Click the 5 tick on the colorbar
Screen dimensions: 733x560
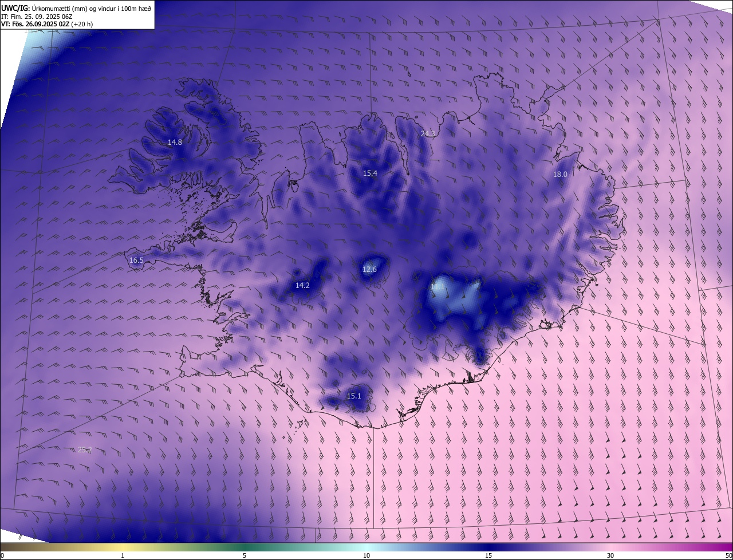coord(245,555)
